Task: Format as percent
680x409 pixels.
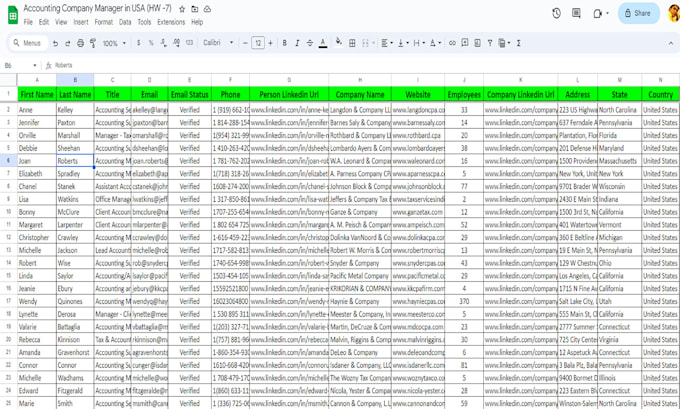Action: pos(151,43)
